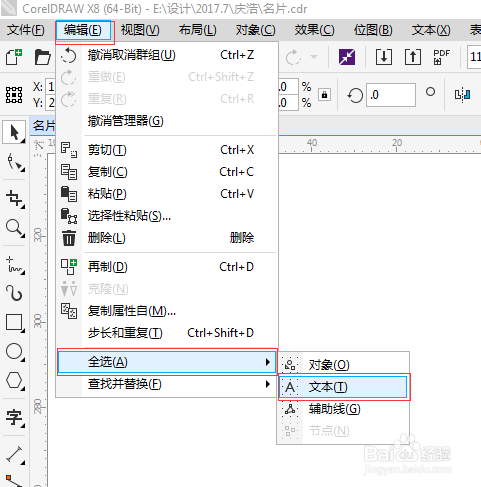The width and height of the screenshot is (481, 487).
Task: Open the redo history dropdown arrow
Action: pos(314,57)
